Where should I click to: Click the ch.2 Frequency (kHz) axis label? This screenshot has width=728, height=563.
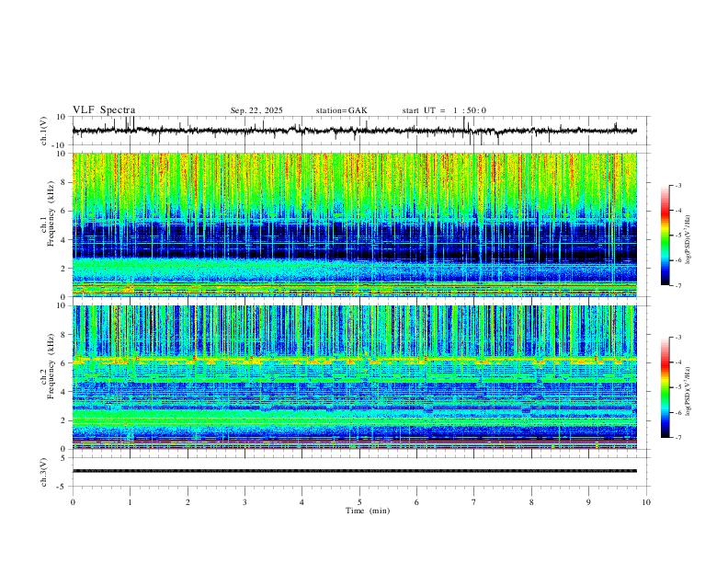[x=48, y=366]
